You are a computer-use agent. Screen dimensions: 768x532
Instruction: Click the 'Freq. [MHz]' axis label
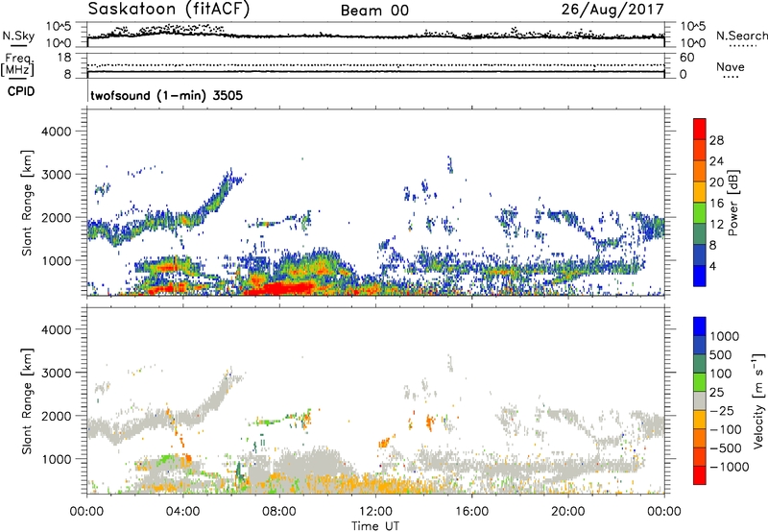[x=17, y=64]
